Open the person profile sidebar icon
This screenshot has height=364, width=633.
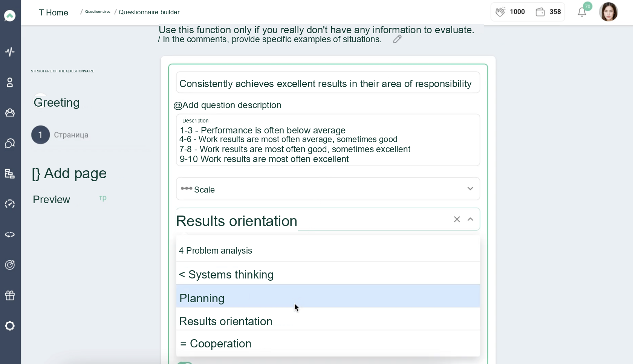click(x=10, y=83)
